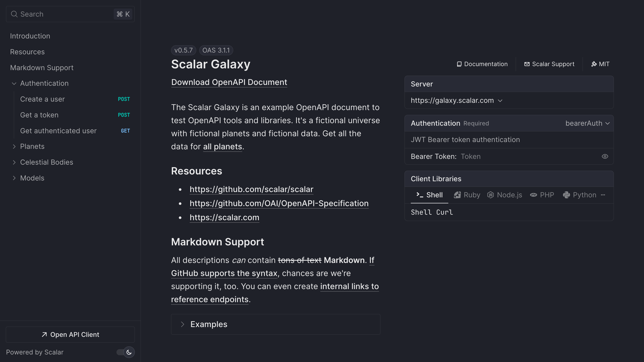Select Create a user POST endpoint in sidebar
The image size is (644, 362).
(x=42, y=99)
